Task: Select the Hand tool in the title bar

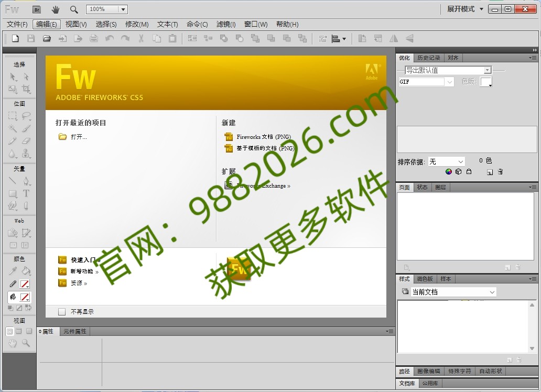Action: pos(55,9)
